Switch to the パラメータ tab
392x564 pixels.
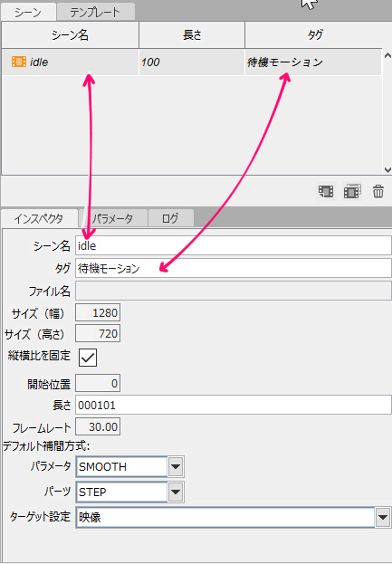[113, 218]
